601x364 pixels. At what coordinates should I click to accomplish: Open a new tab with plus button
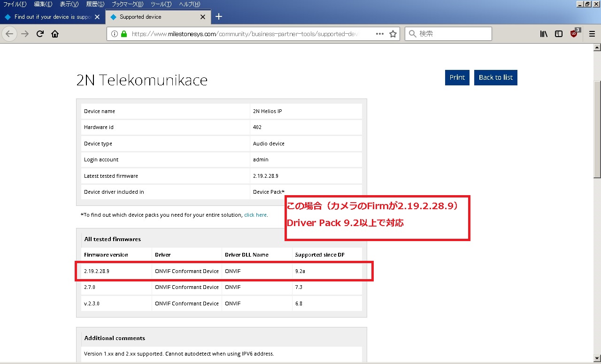219,17
